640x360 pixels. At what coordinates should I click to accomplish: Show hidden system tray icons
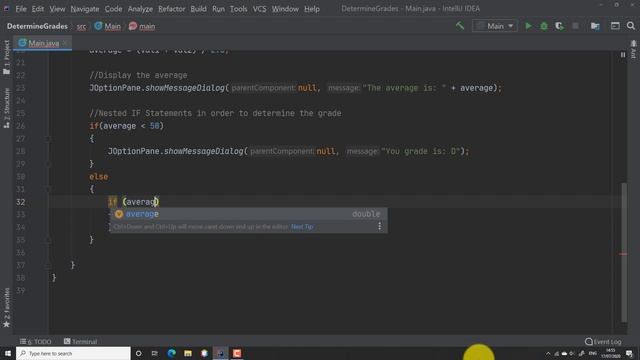point(548,353)
